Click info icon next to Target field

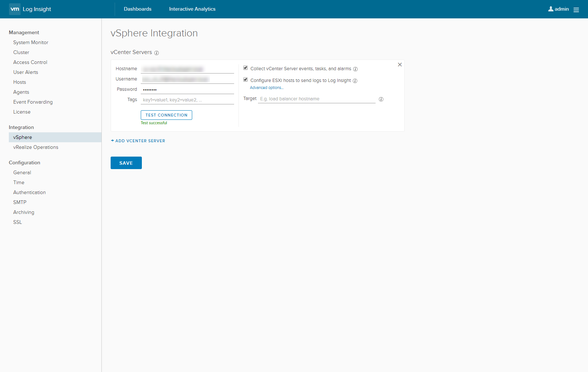(381, 99)
